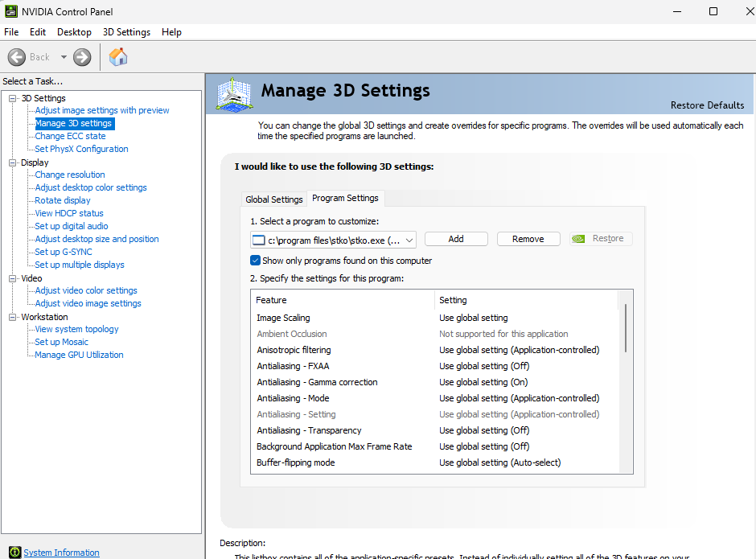This screenshot has height=559, width=756.
Task: Collapse the Workstation tree node
Action: click(x=13, y=317)
